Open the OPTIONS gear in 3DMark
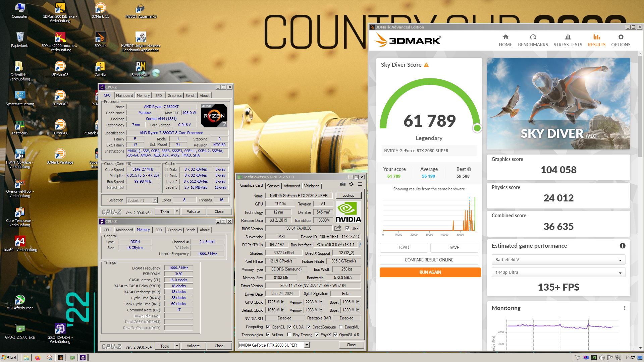644x362 pixels. [621, 40]
